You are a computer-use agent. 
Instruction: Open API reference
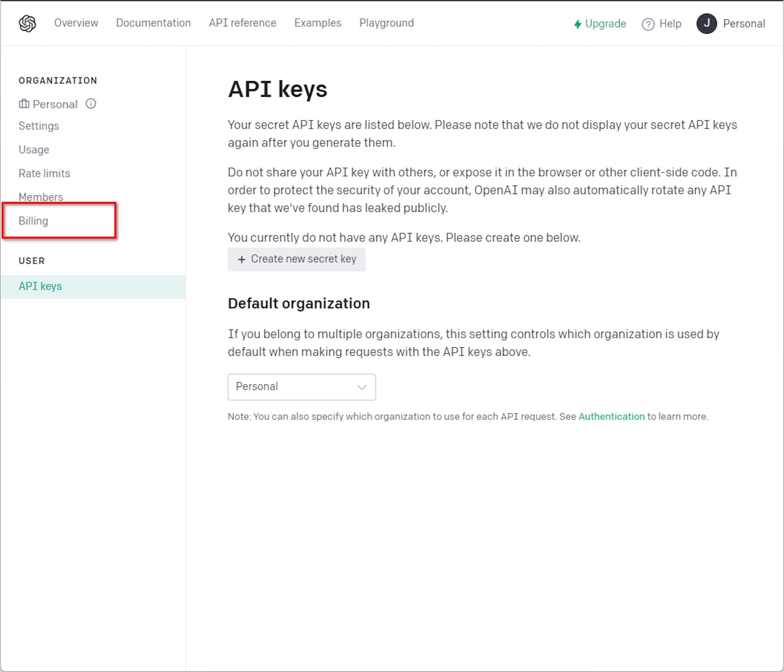[x=243, y=23]
